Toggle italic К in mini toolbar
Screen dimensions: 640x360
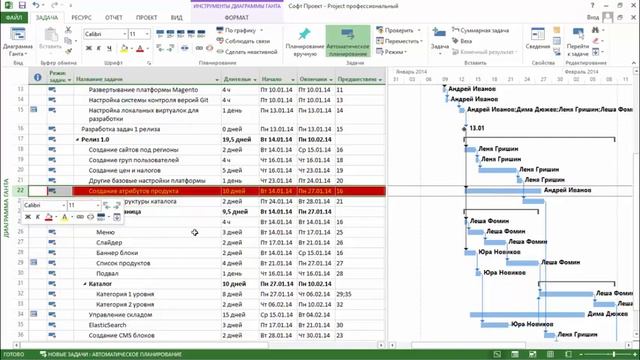pos(38,217)
